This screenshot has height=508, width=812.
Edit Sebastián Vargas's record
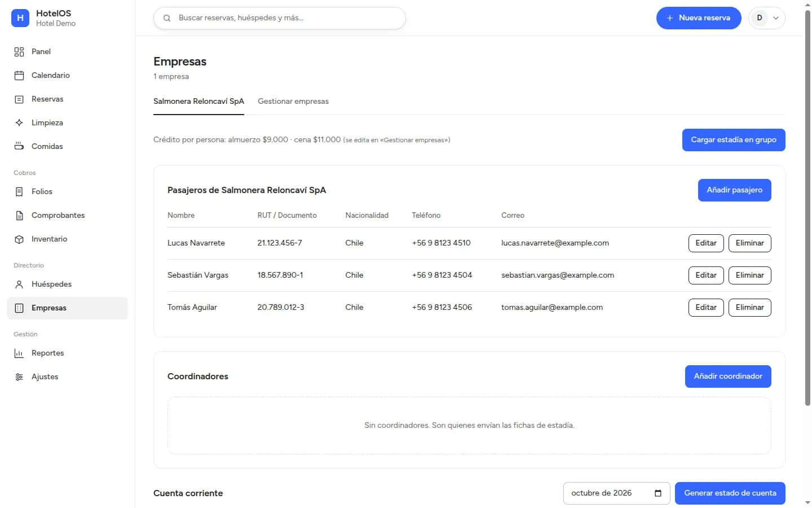[x=706, y=275]
